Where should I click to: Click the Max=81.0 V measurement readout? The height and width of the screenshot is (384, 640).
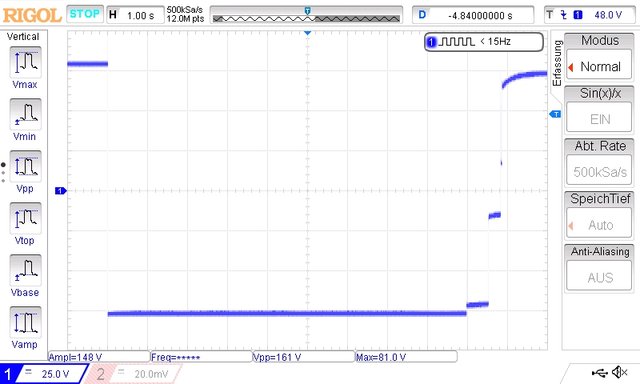click(406, 357)
